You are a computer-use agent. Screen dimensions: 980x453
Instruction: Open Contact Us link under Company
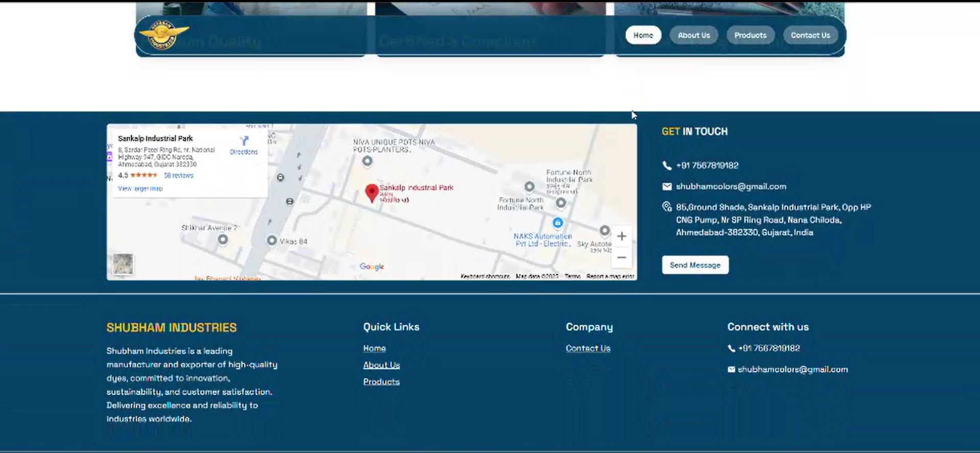coord(588,348)
